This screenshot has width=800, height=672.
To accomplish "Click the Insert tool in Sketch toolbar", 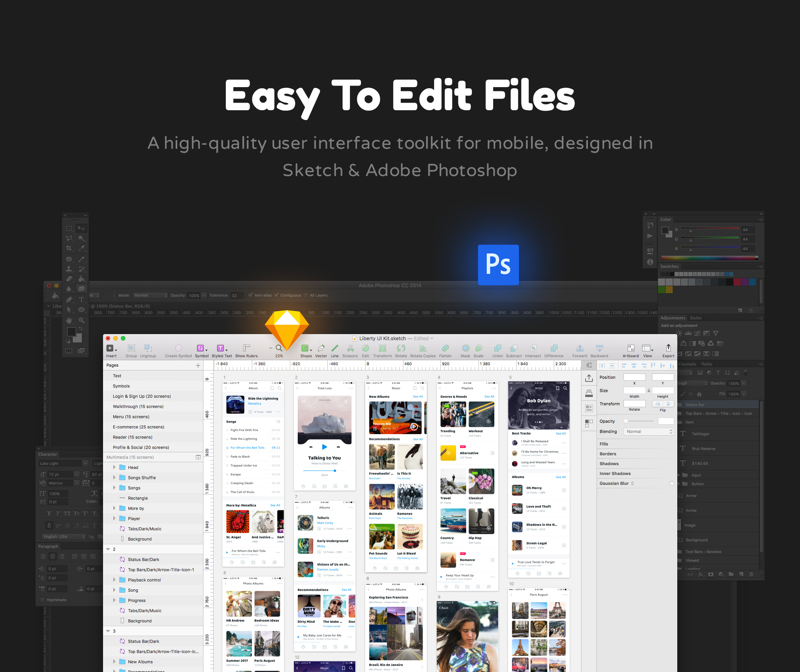I will [110, 348].
